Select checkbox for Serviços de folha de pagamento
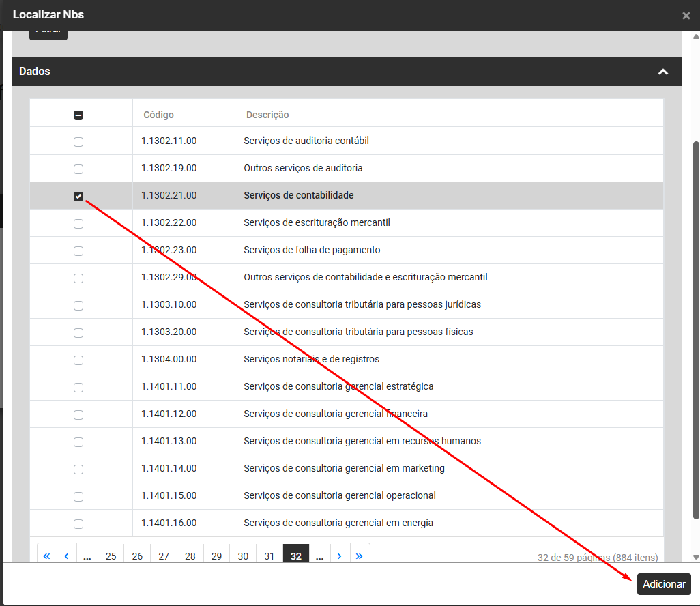Screen dimensions: 700x606 [78, 251]
